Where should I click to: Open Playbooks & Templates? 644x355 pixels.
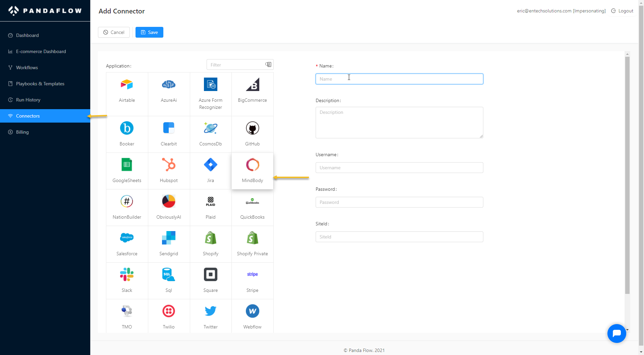coord(45,84)
